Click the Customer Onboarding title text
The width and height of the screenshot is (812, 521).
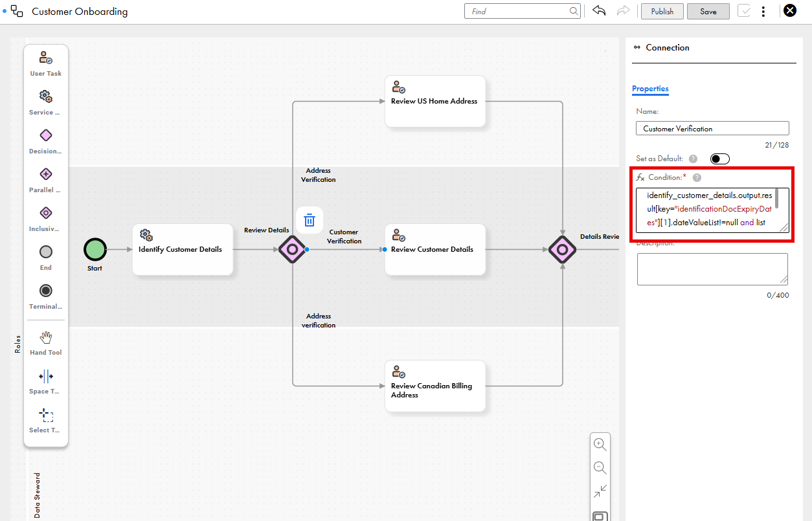(x=80, y=12)
